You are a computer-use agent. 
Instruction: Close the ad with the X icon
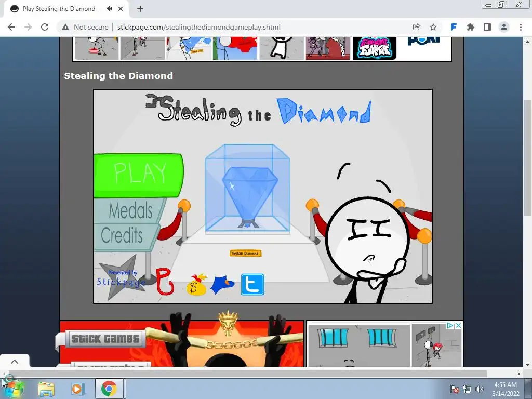458,325
